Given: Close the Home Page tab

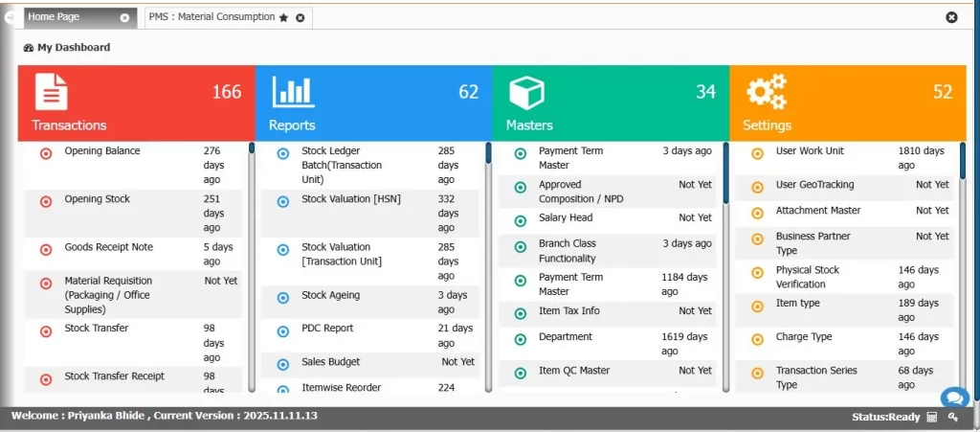Looking at the screenshot, I should [124, 18].
